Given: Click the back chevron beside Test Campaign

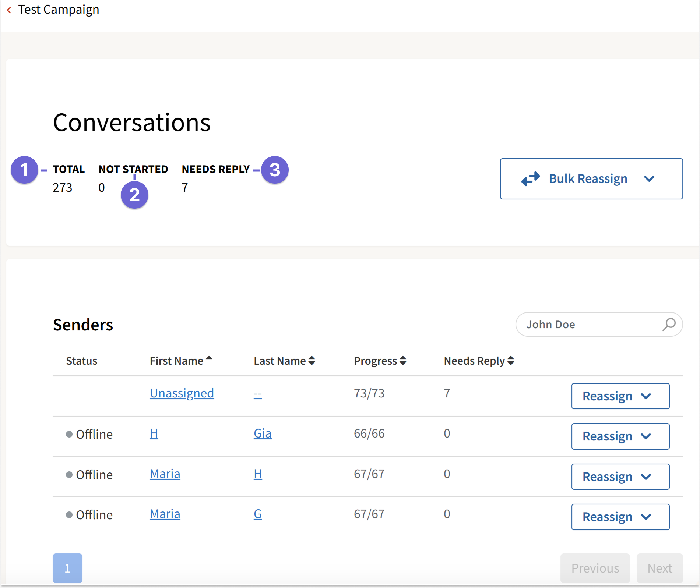Looking at the screenshot, I should (x=9, y=10).
